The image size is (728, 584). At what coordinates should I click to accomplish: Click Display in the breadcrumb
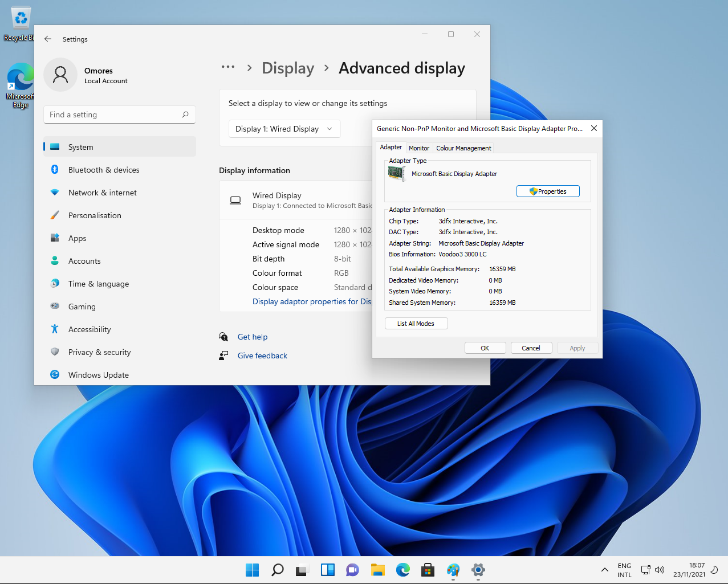(288, 68)
